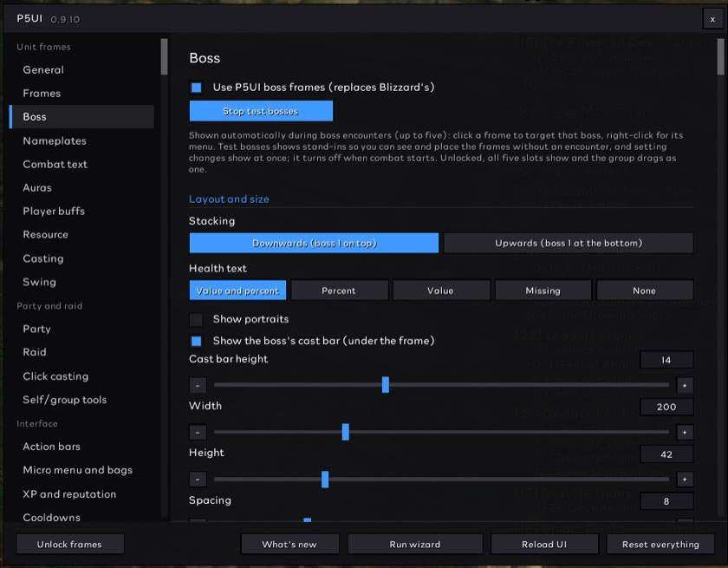Open the General unit frames page

[81, 69]
